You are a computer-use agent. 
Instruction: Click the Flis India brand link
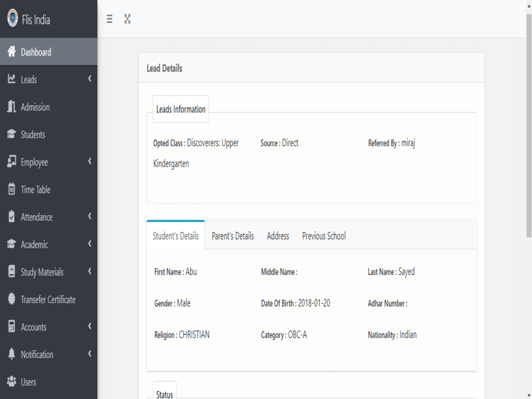pos(36,19)
